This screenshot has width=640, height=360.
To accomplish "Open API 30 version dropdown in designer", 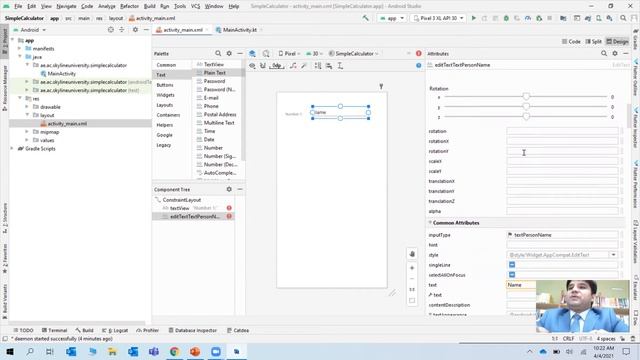I will coord(314,53).
